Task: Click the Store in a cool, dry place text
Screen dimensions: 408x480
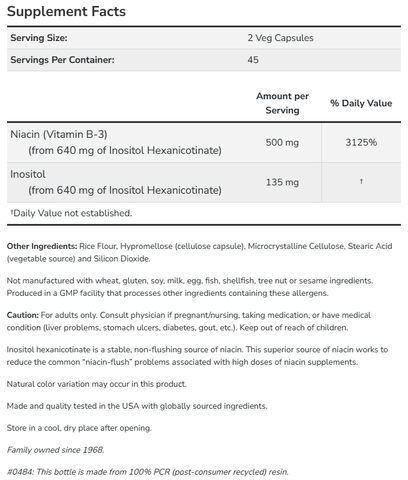Action: click(x=79, y=428)
